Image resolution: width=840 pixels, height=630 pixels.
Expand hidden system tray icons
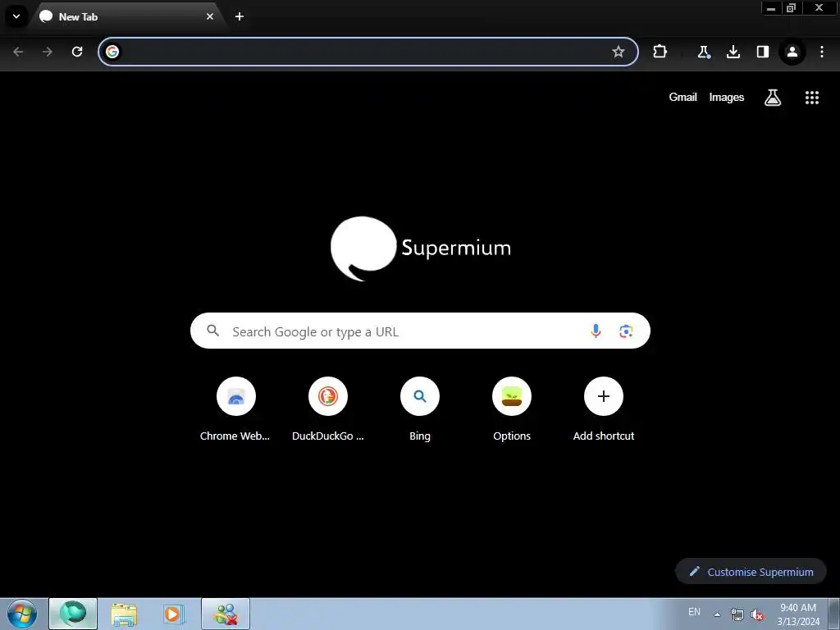coord(717,614)
